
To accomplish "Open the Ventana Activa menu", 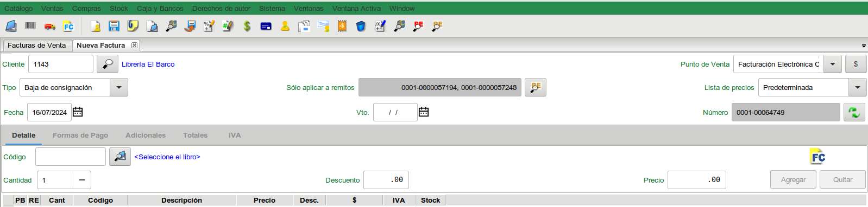I will click(x=356, y=8).
